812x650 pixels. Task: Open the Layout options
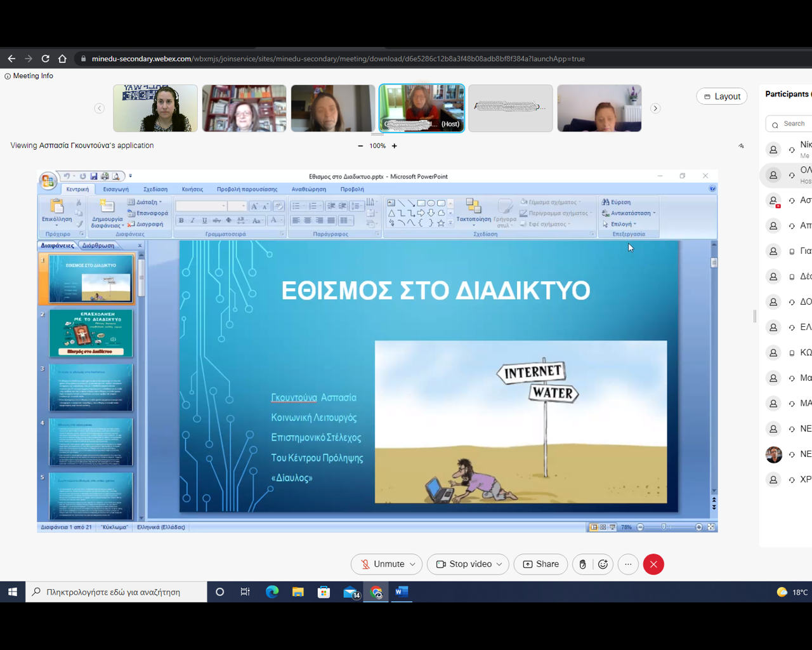click(x=722, y=96)
